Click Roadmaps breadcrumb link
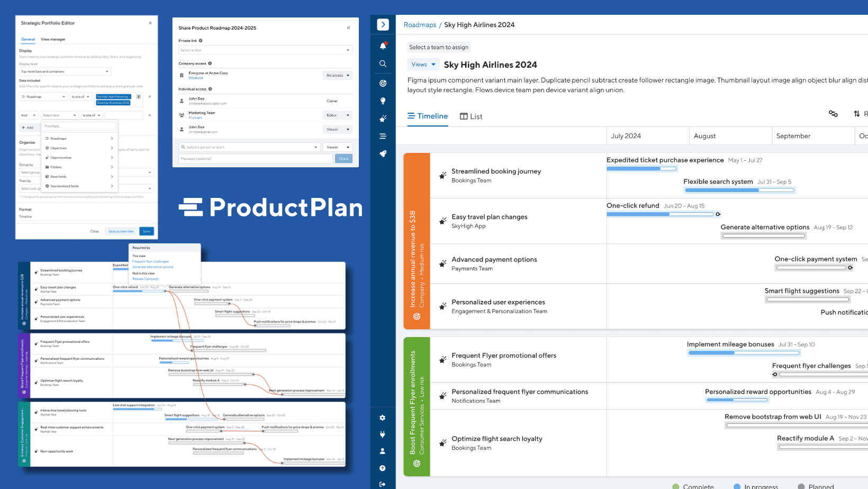The image size is (868, 489). (420, 25)
